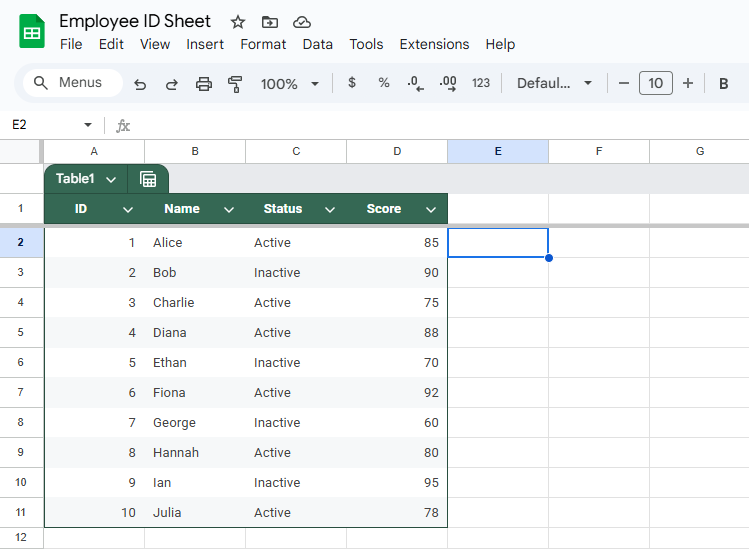This screenshot has width=749, height=549.
Task: Format as percent
Action: coord(384,83)
